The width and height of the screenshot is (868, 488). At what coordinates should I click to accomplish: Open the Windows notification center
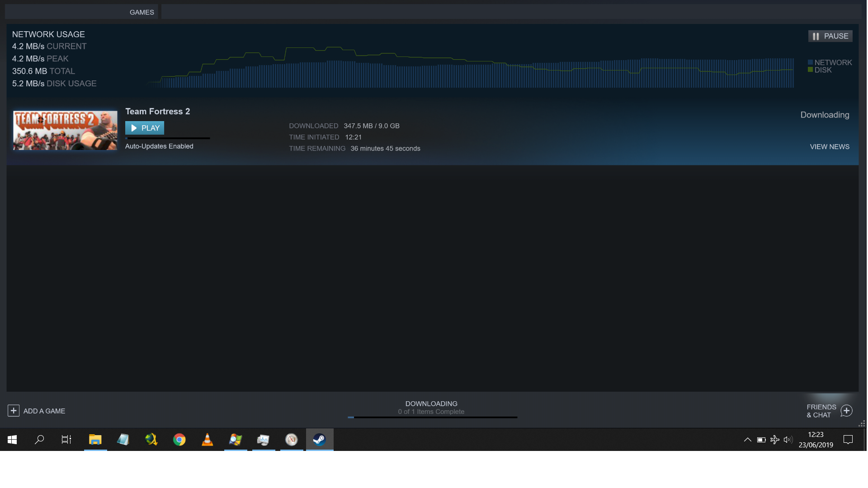point(848,439)
